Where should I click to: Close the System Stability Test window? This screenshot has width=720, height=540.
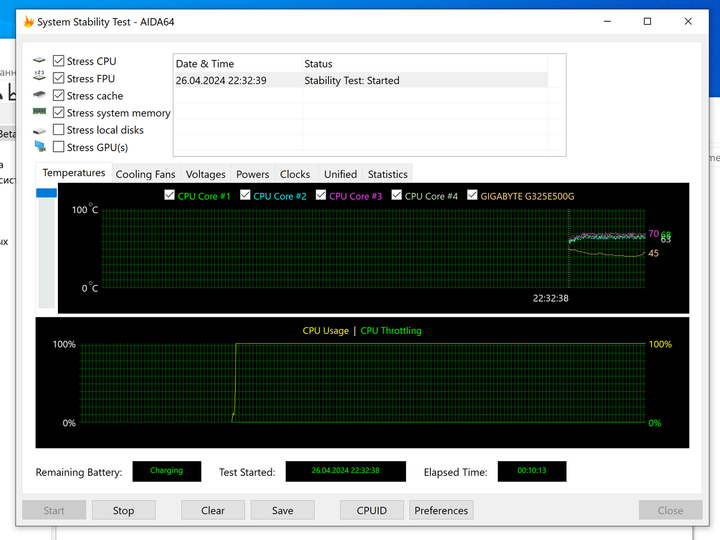coord(688,22)
